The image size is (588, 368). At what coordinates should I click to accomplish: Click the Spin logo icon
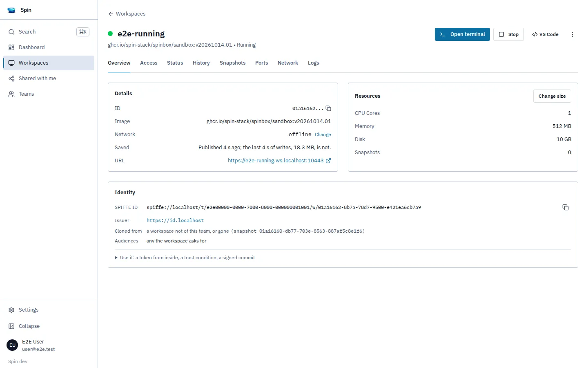(11, 10)
